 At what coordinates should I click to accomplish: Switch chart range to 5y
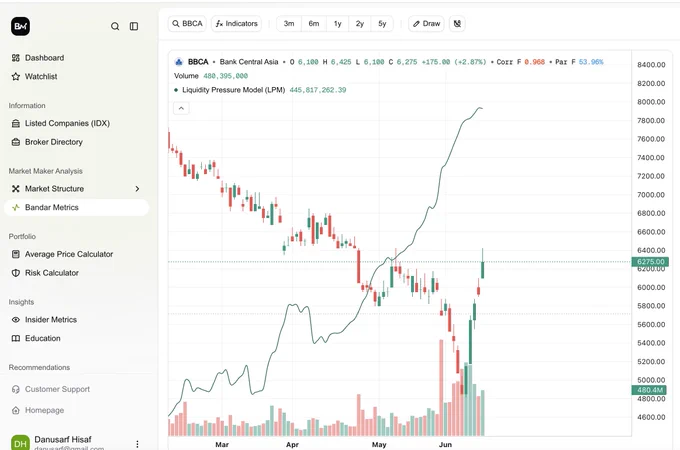[382, 23]
